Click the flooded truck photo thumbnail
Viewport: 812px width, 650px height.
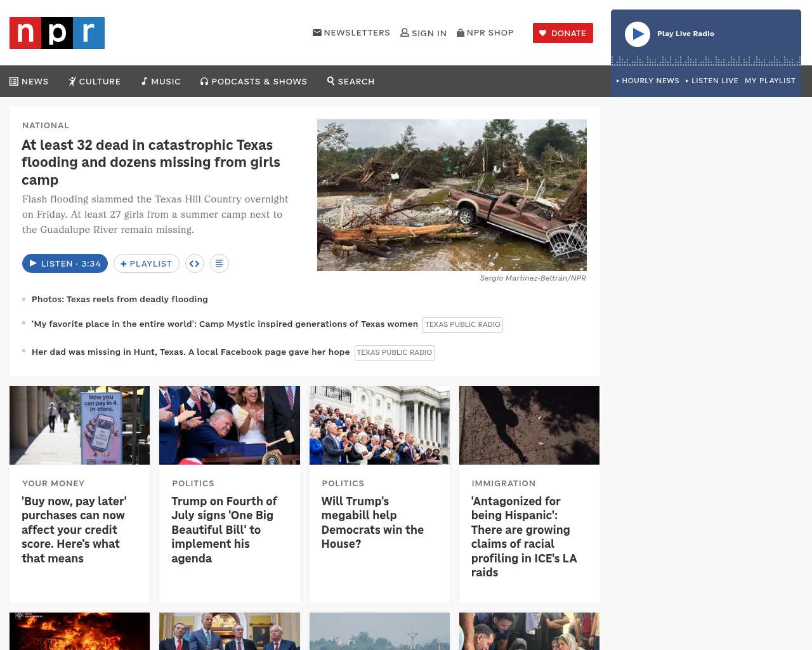(452, 195)
